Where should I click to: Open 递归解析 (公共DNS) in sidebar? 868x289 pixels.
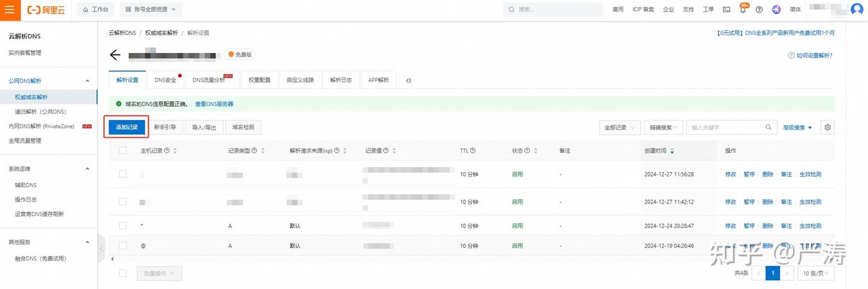click(x=40, y=111)
